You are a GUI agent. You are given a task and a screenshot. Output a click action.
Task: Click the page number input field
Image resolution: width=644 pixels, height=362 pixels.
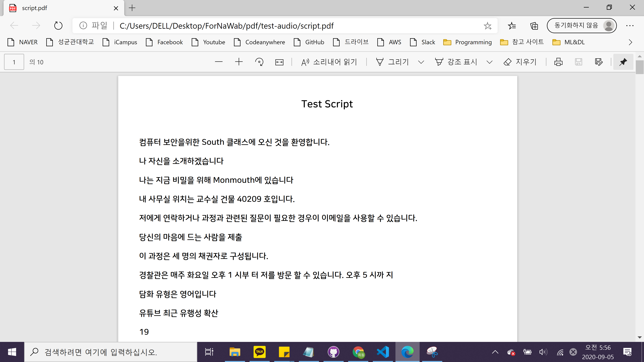coord(14,62)
